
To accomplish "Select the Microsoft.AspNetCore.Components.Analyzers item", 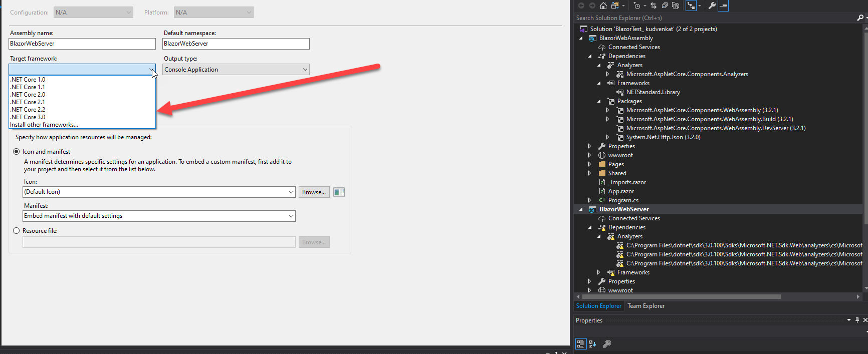I will 687,74.
